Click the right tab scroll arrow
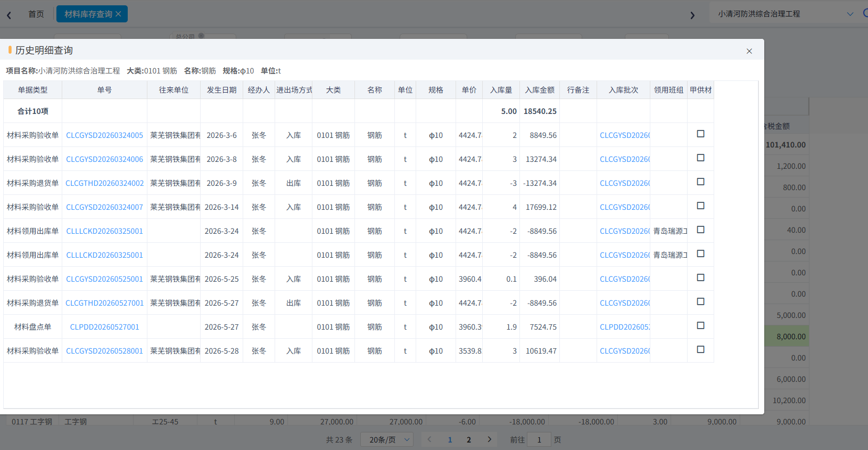 click(x=692, y=15)
